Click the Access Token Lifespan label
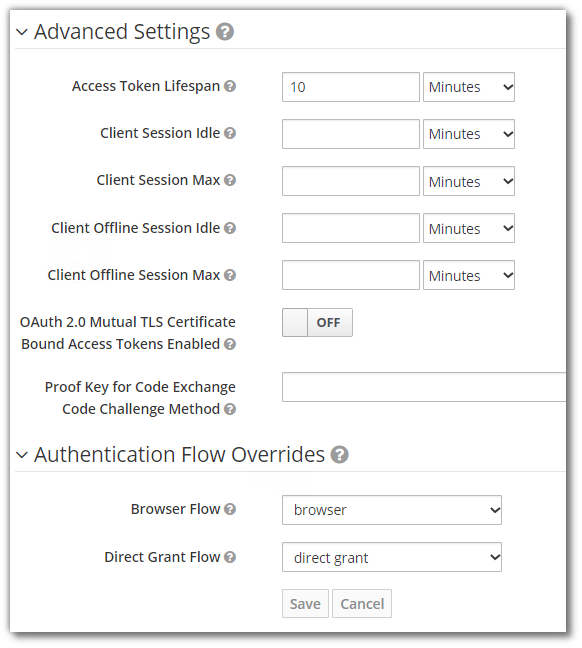Image resolution: width=582 pixels, height=648 pixels. pos(146,86)
